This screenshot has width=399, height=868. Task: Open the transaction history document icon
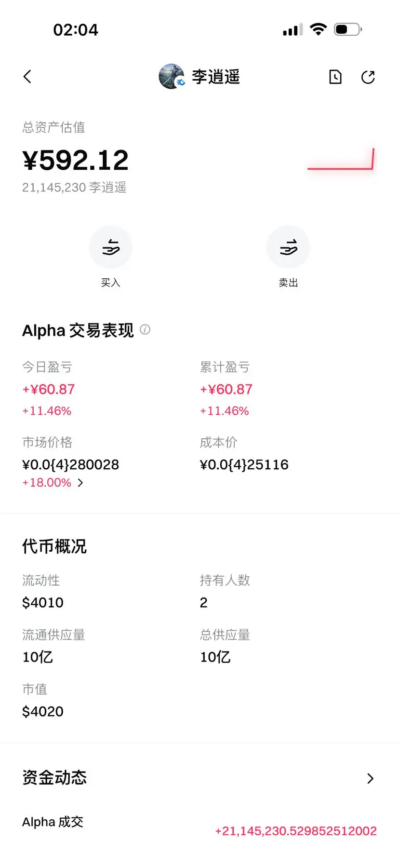pos(335,77)
